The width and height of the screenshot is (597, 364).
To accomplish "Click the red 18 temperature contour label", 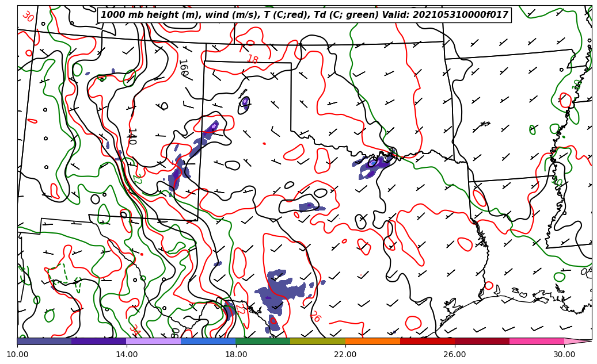I will pos(252,59).
